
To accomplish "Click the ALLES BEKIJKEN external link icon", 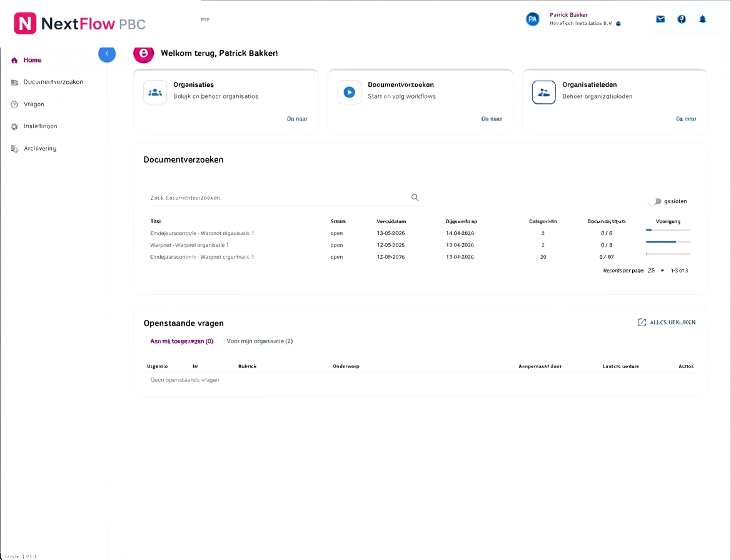I will coord(642,322).
